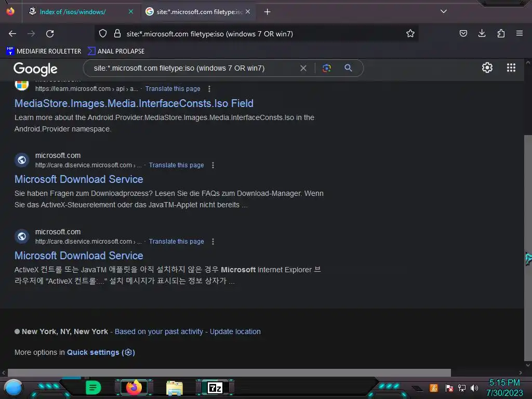
Task: Go back to the previous page
Action: [x=12, y=34]
